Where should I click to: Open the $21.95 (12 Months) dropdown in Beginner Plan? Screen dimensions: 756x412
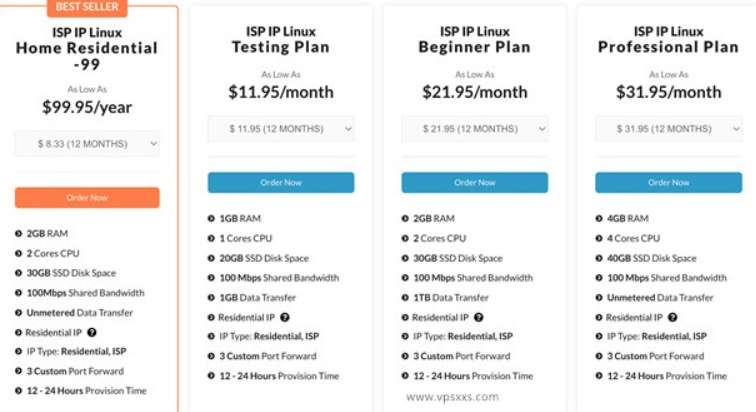[x=474, y=128]
